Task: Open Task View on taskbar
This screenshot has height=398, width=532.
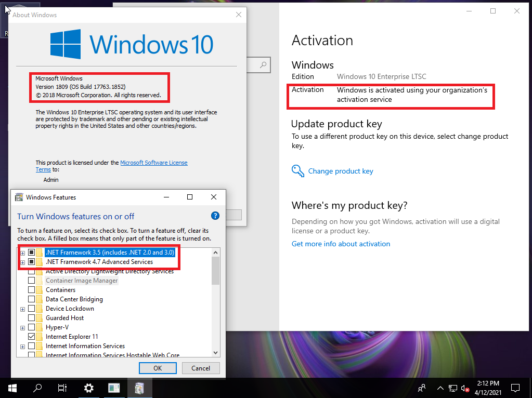Action: (62, 388)
